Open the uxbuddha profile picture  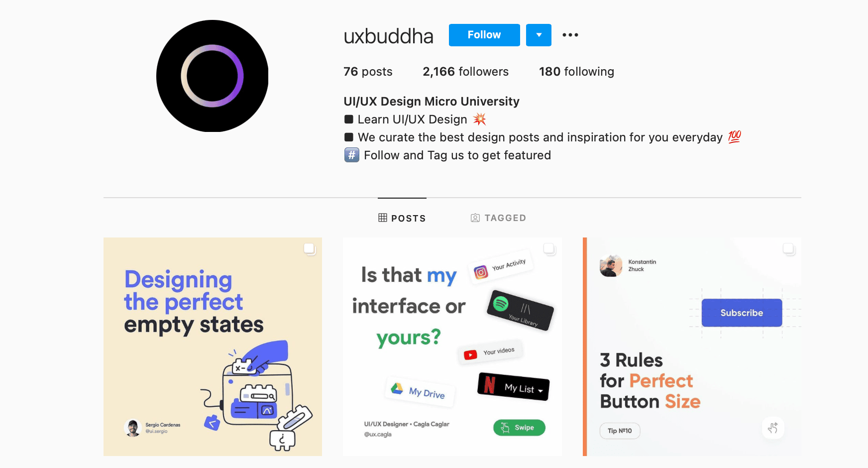212,76
